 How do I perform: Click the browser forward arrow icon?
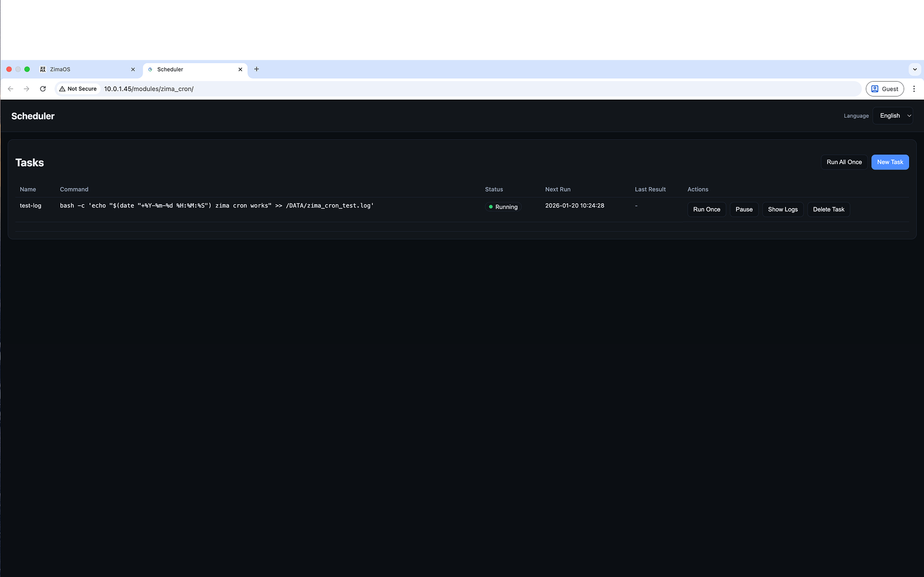(27, 89)
